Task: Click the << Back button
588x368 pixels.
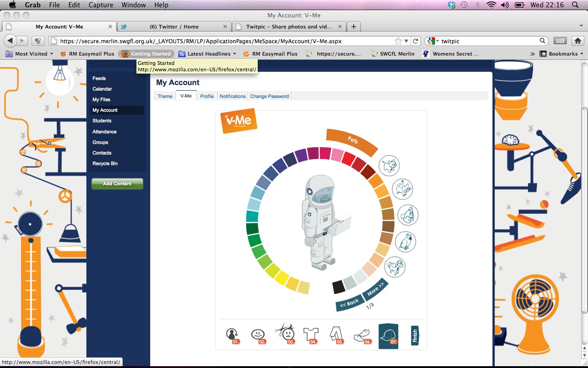Action: click(x=350, y=303)
